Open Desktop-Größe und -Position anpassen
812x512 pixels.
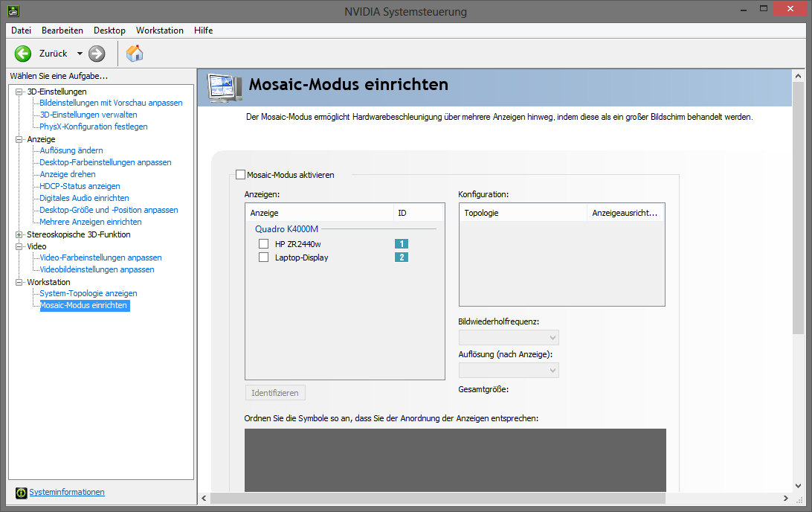coord(109,210)
